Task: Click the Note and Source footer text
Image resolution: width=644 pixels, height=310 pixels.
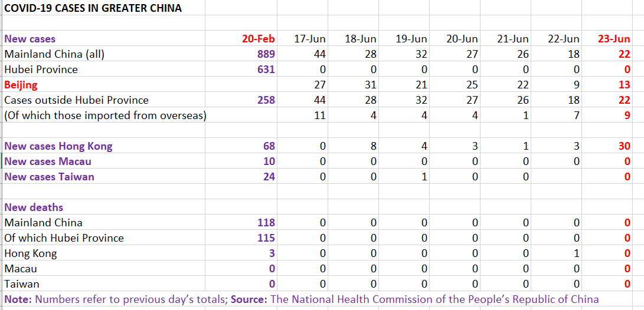Action: [302, 299]
